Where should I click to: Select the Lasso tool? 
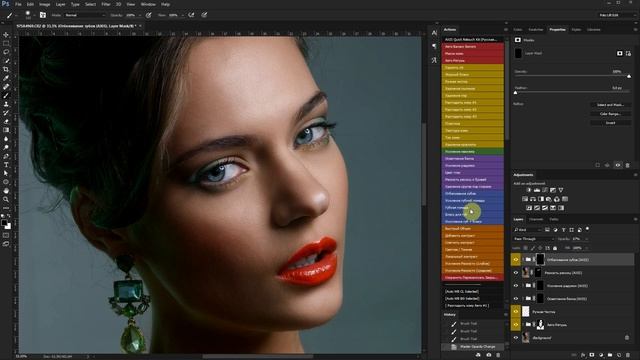[6, 52]
